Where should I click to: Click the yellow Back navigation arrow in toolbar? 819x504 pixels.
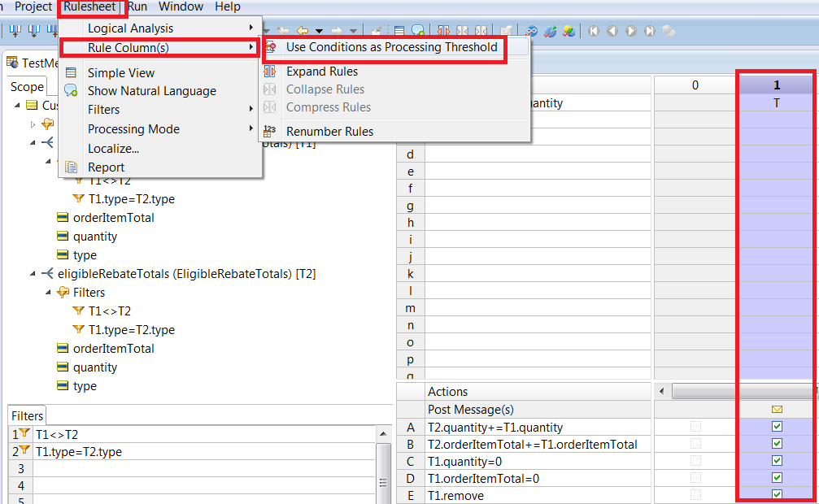[x=303, y=31]
